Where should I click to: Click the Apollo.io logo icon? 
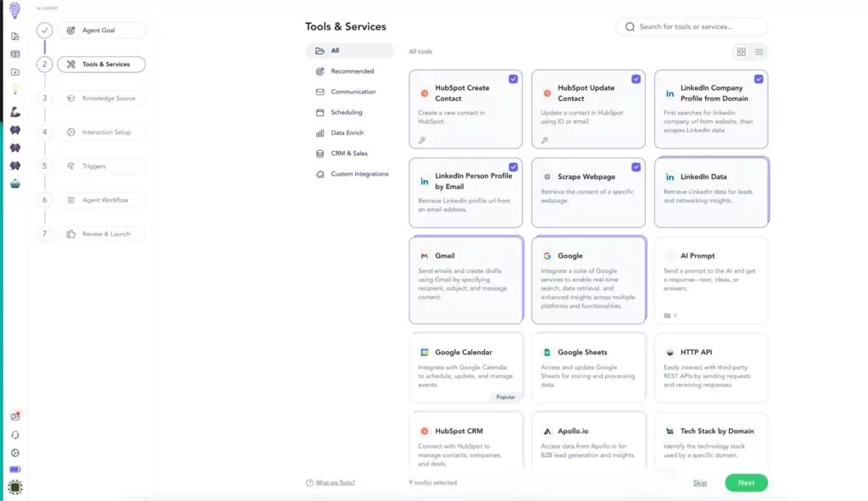pos(547,431)
